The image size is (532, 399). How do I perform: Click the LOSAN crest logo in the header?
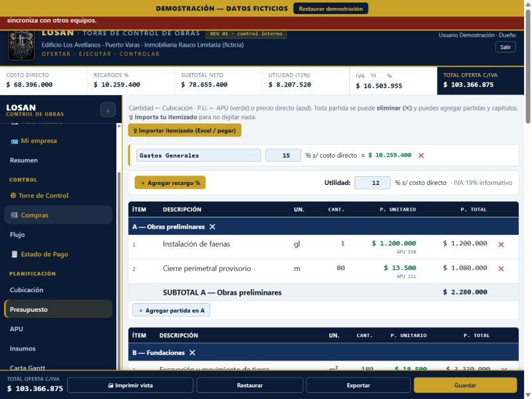[21, 45]
